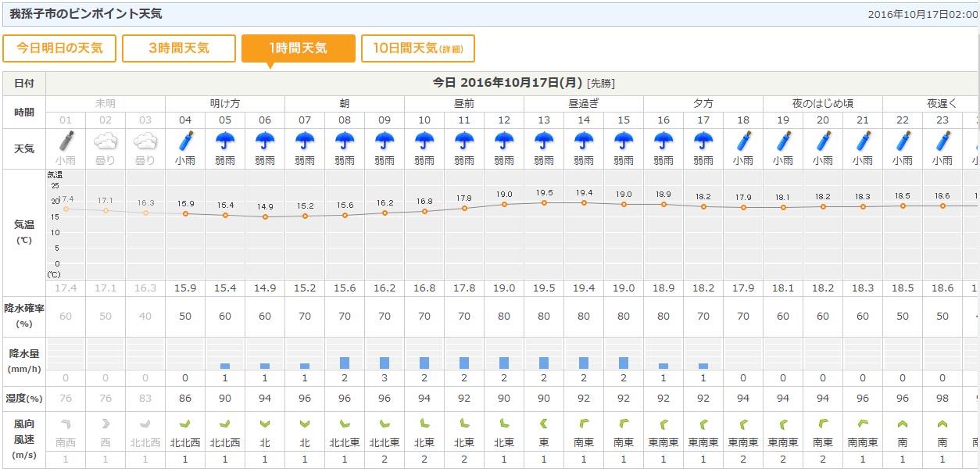
Task: Click the 夕方 time period header
Action: pos(703,103)
